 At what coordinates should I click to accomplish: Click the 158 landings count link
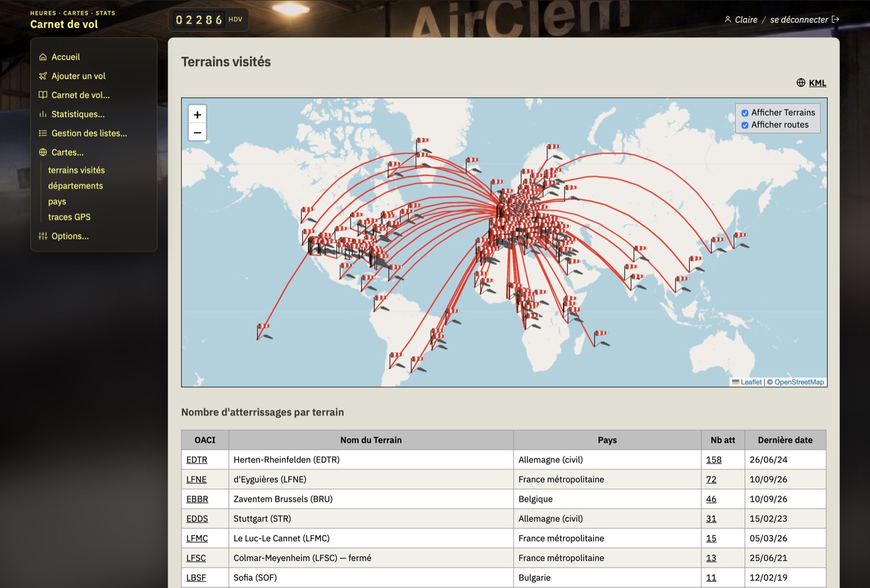pyautogui.click(x=713, y=459)
